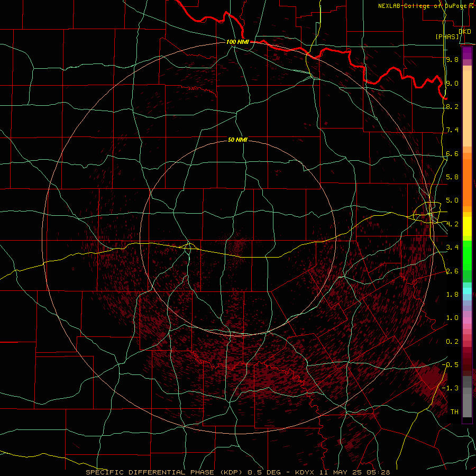Screen dimensions: 476x476
Task: Select the 1.0 value on color scale
Action: coord(452,318)
